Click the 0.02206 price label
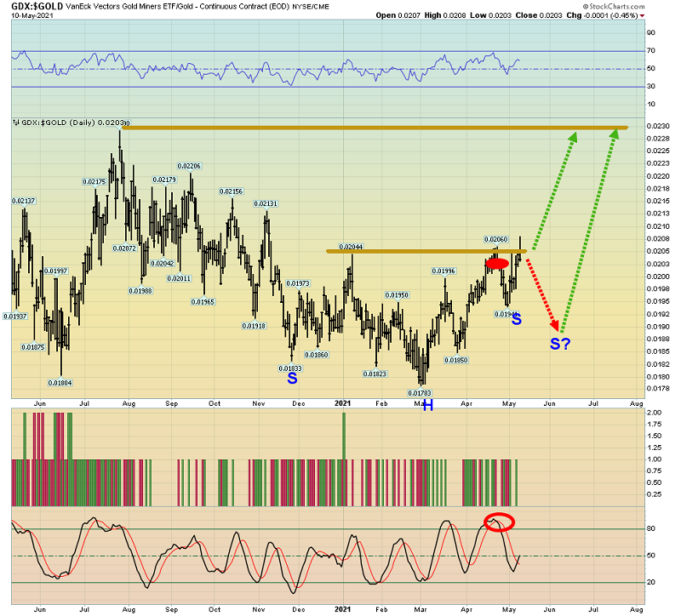This screenshot has width=681, height=616. tap(189, 166)
